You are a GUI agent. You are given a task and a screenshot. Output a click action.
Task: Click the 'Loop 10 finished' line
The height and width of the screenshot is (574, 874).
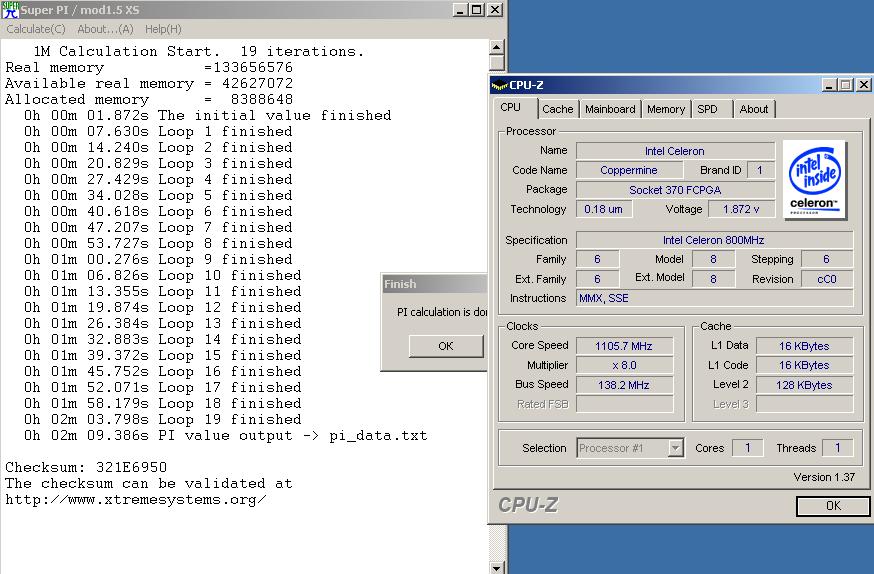[162, 275]
